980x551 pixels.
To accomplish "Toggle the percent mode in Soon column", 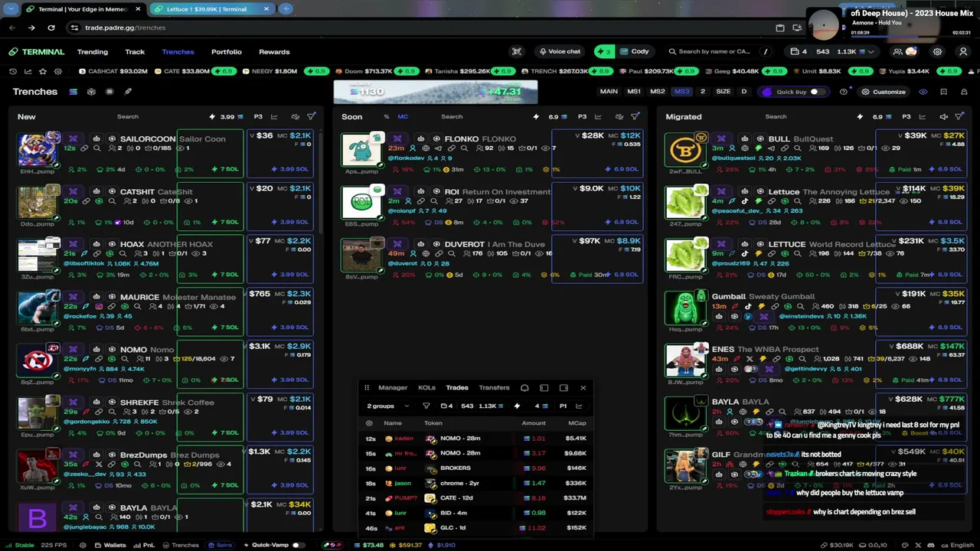I will tap(386, 117).
